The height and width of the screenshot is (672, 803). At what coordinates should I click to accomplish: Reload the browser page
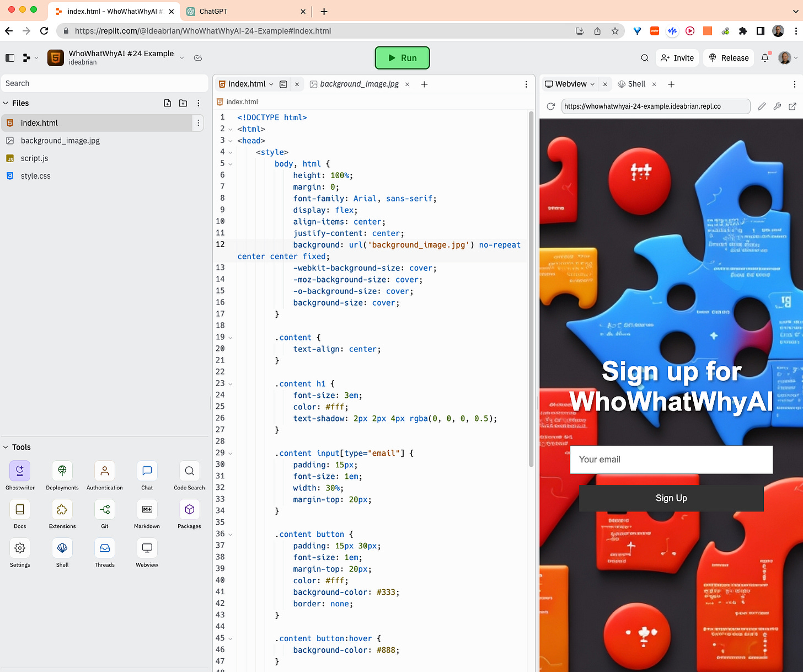click(x=44, y=31)
